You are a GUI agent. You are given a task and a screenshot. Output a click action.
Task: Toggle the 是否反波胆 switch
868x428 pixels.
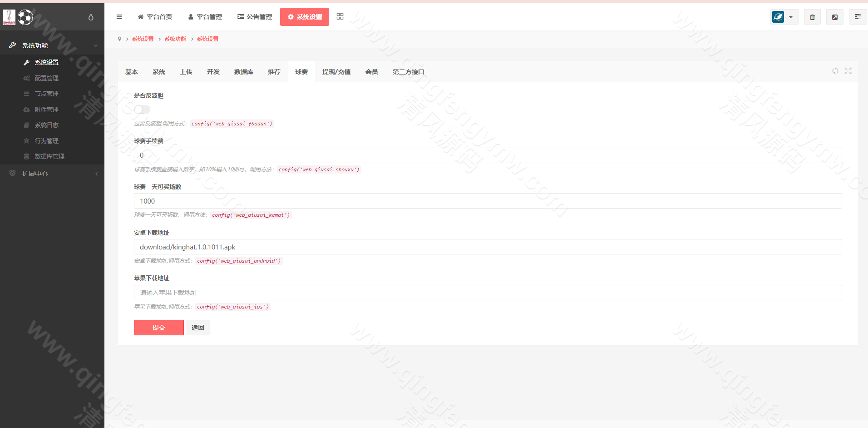click(x=142, y=109)
